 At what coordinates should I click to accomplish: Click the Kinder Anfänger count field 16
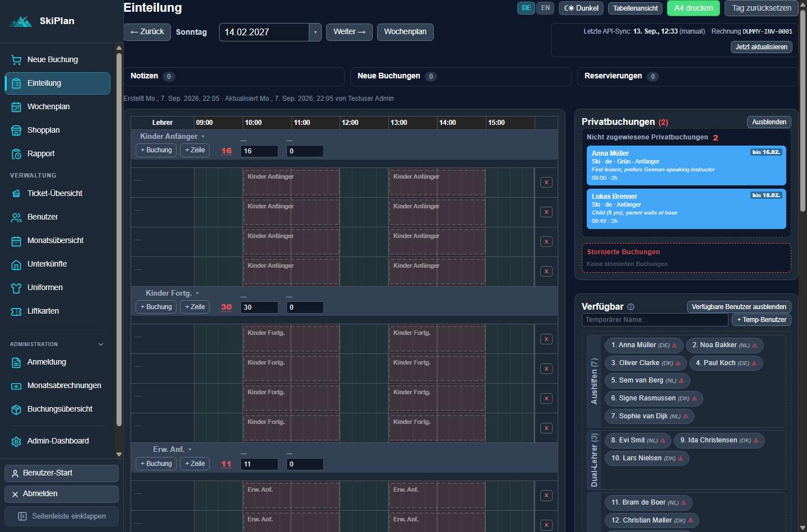(x=259, y=151)
